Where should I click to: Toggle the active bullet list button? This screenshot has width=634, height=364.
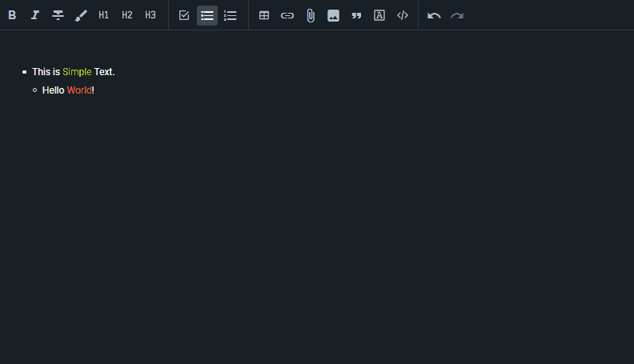207,15
